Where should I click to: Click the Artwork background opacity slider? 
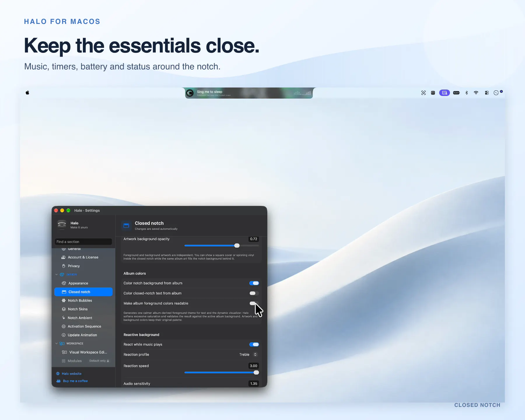(221, 246)
